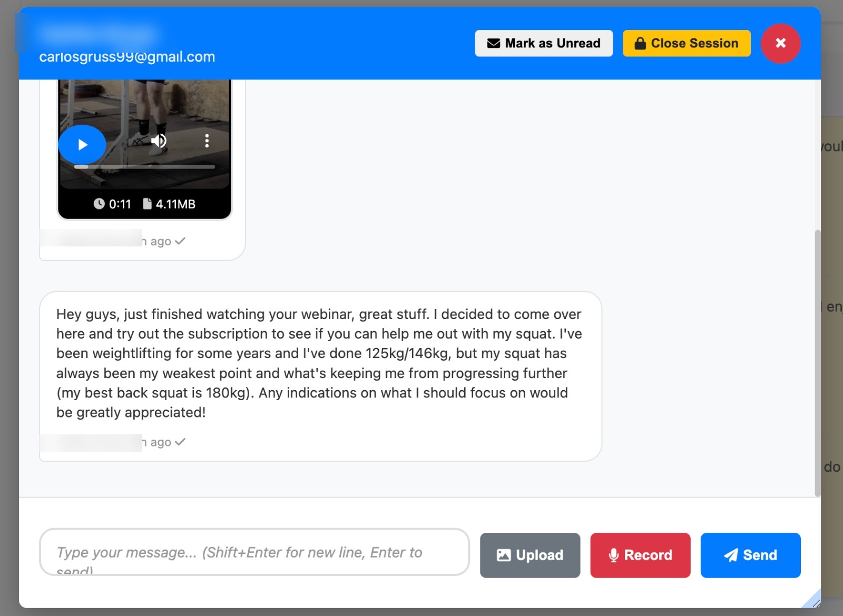Click the Close Session button
The width and height of the screenshot is (843, 616).
(687, 43)
